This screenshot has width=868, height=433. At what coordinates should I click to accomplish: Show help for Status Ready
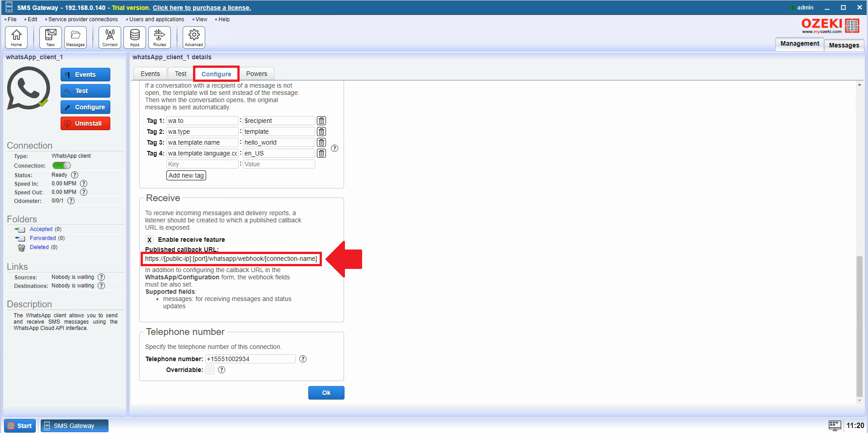tap(75, 175)
